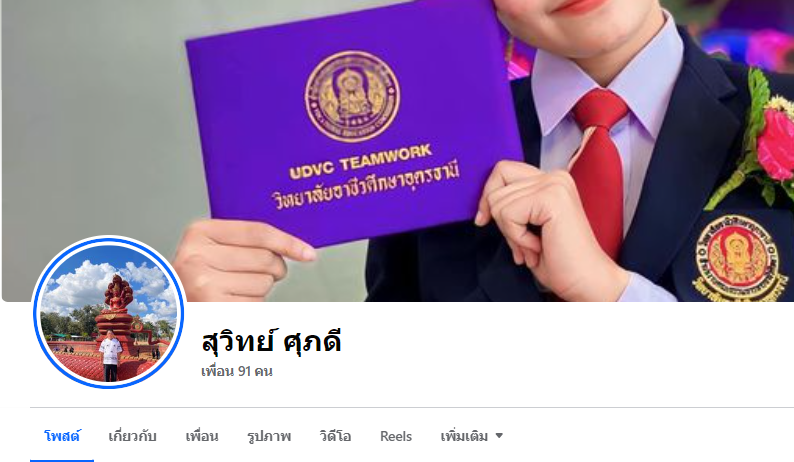
Task: Click the gold Thai college name on folder
Action: pos(367,184)
